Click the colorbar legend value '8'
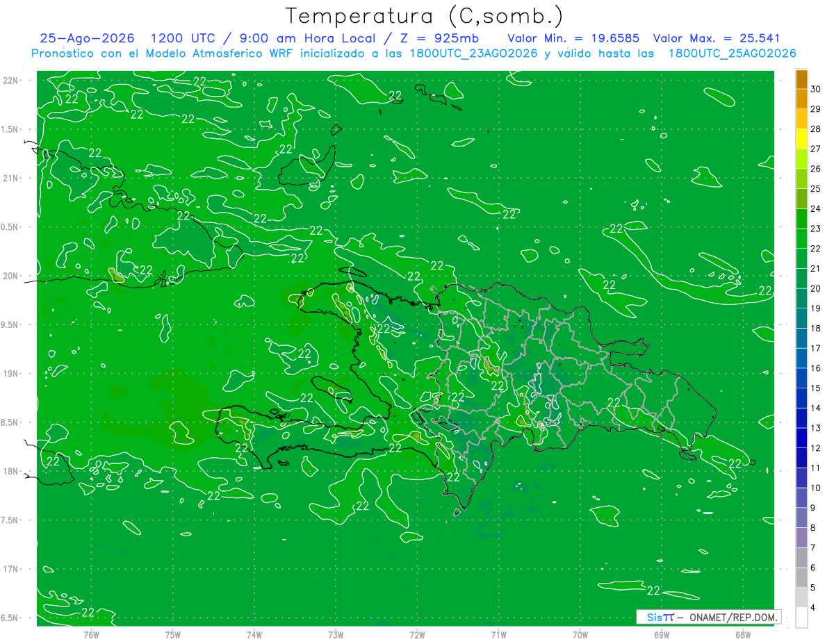834x644 pixels. click(x=814, y=528)
